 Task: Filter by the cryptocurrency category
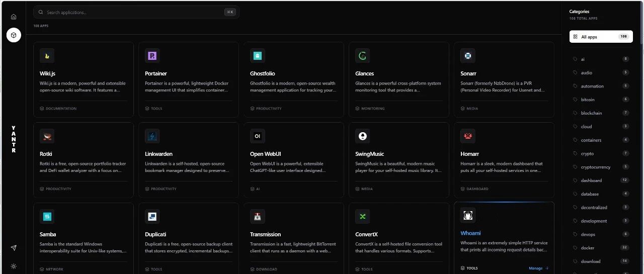[x=601, y=167]
